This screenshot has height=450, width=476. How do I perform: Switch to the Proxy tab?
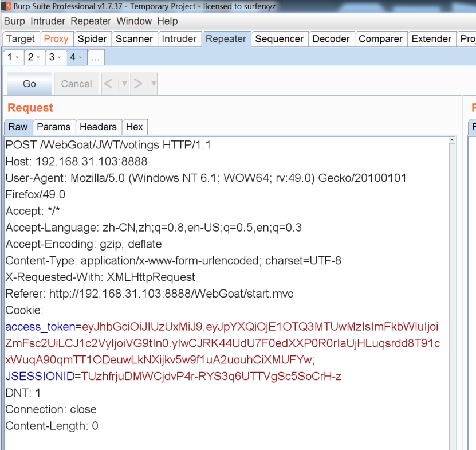click(x=56, y=39)
